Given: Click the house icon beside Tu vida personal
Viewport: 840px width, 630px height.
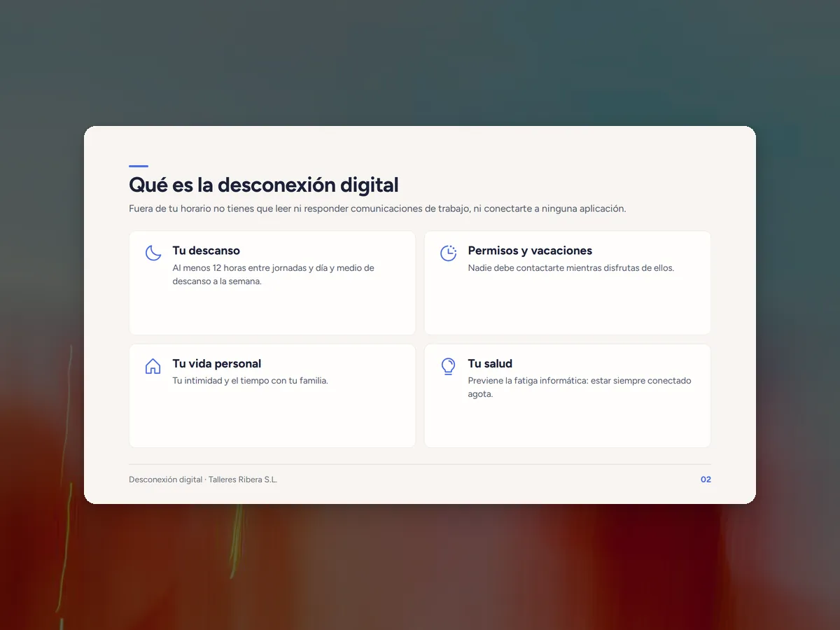Looking at the screenshot, I should pyautogui.click(x=153, y=366).
